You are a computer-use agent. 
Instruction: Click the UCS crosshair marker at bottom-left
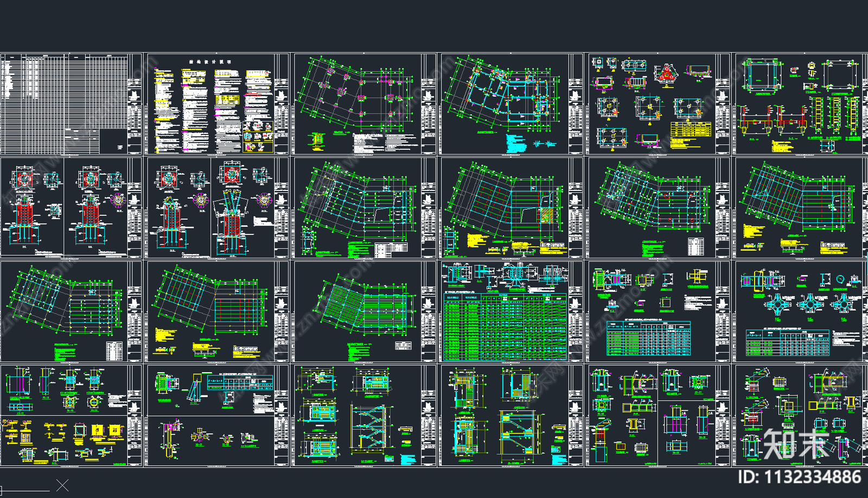point(62,486)
